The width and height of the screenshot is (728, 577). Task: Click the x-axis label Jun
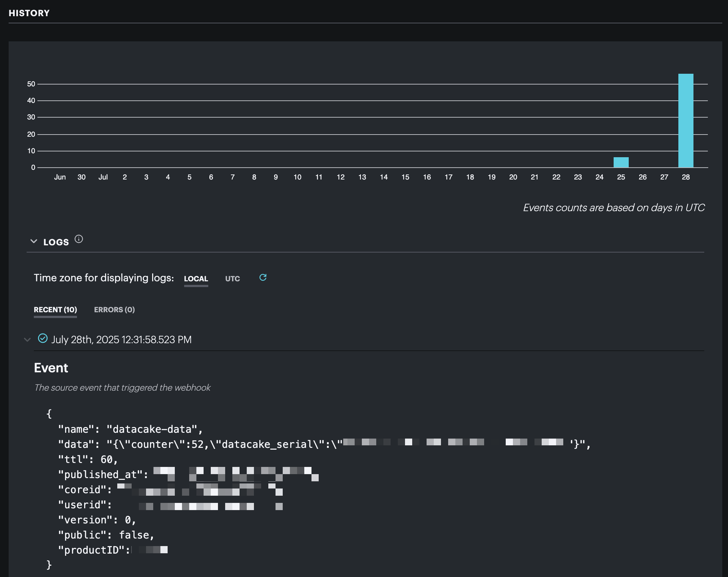(x=60, y=177)
